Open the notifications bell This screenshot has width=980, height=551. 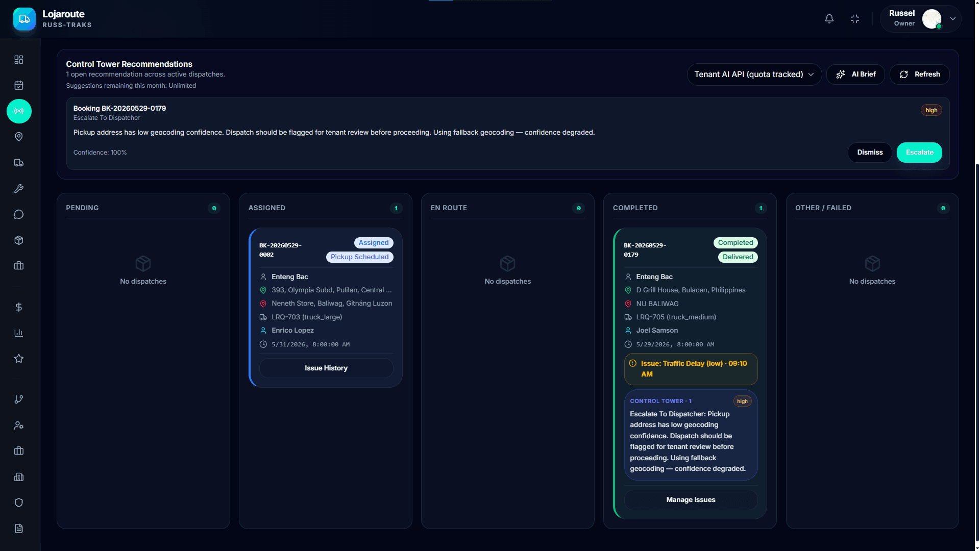[829, 19]
